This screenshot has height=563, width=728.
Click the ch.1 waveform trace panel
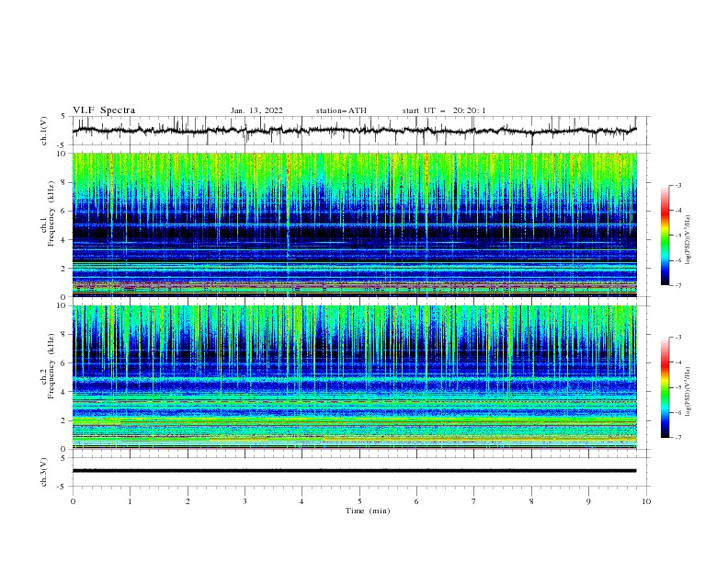click(359, 131)
